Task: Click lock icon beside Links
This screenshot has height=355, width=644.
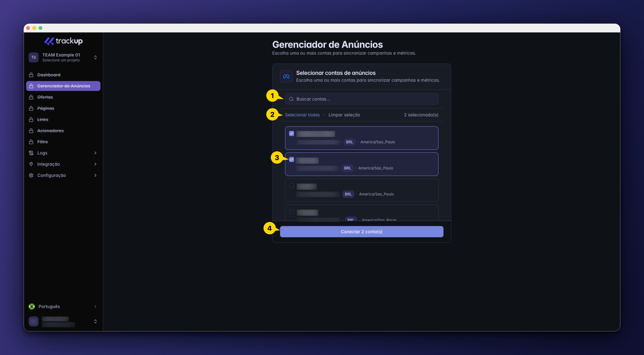Action: tap(31, 119)
